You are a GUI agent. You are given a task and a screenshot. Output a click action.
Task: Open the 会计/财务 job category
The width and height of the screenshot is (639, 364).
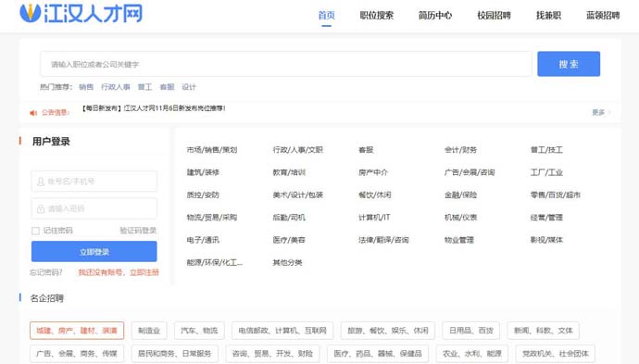coord(460,150)
